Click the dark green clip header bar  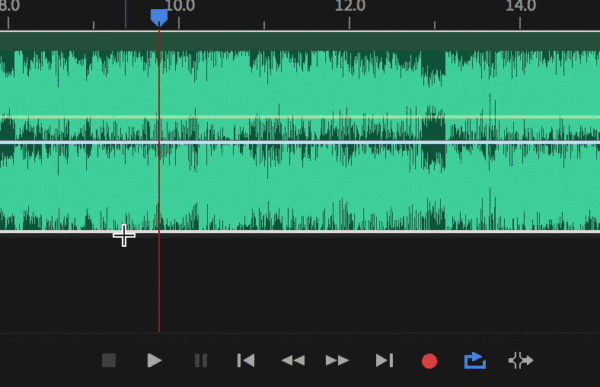pyautogui.click(x=300, y=41)
